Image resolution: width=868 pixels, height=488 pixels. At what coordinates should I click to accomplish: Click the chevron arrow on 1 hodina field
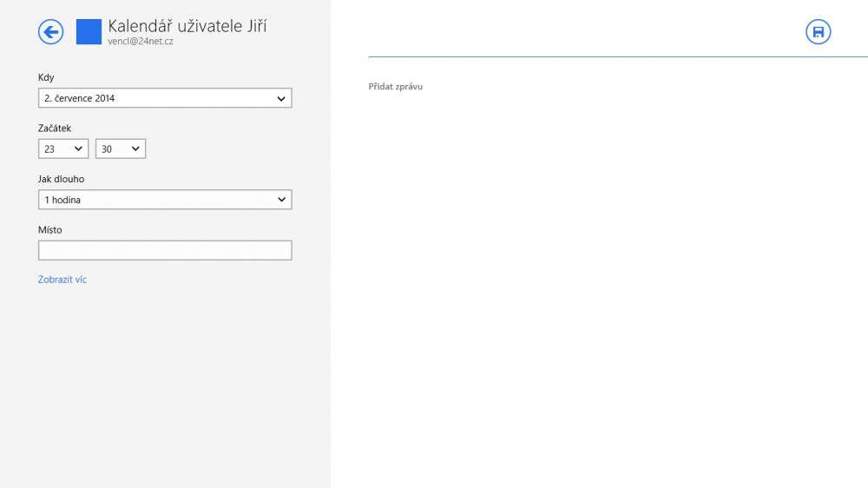[x=281, y=200]
